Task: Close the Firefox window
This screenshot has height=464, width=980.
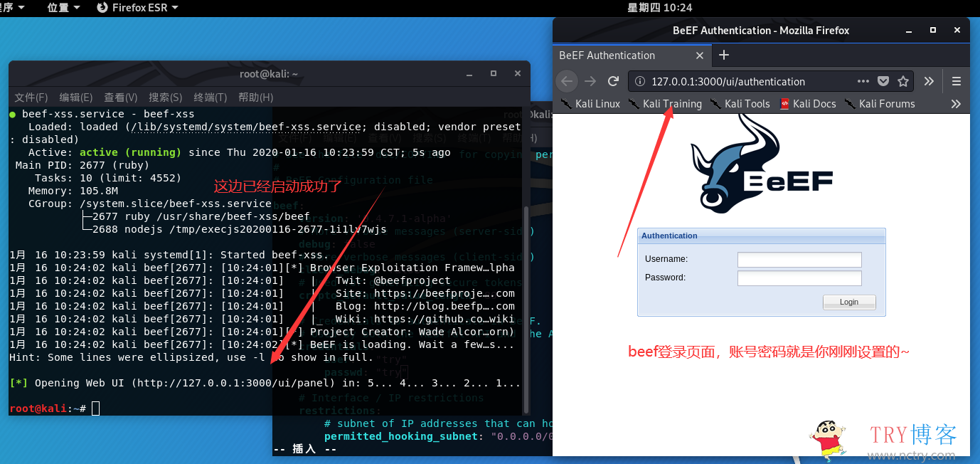Action: (x=957, y=30)
